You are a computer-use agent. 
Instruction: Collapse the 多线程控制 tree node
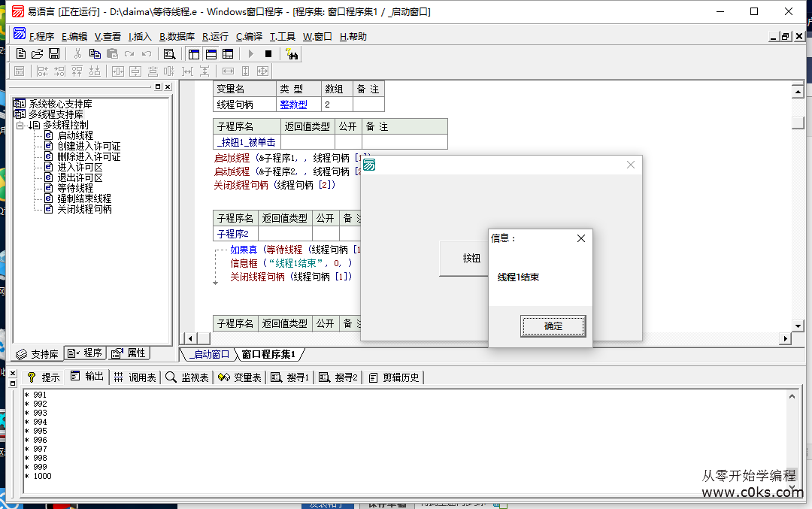click(20, 126)
